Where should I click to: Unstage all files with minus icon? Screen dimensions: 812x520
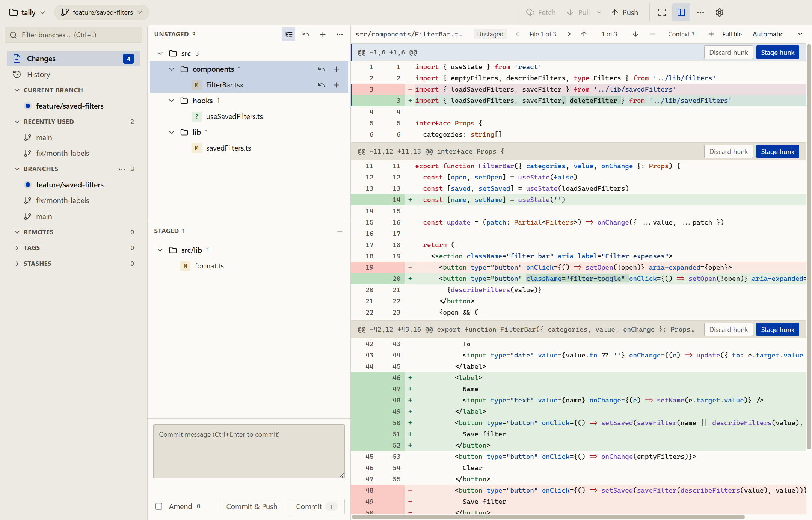click(340, 231)
